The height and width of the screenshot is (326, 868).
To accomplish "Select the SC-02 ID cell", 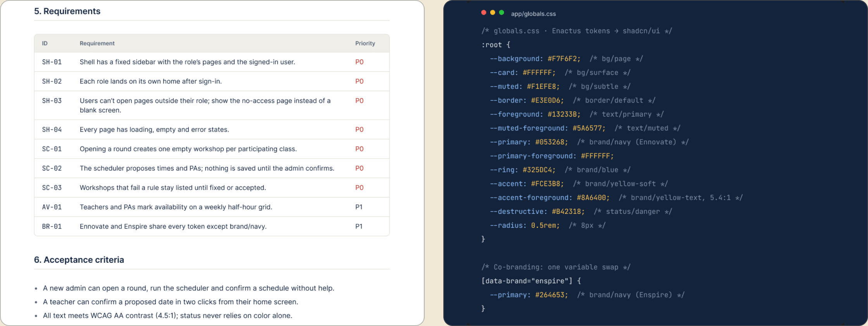I will point(52,168).
